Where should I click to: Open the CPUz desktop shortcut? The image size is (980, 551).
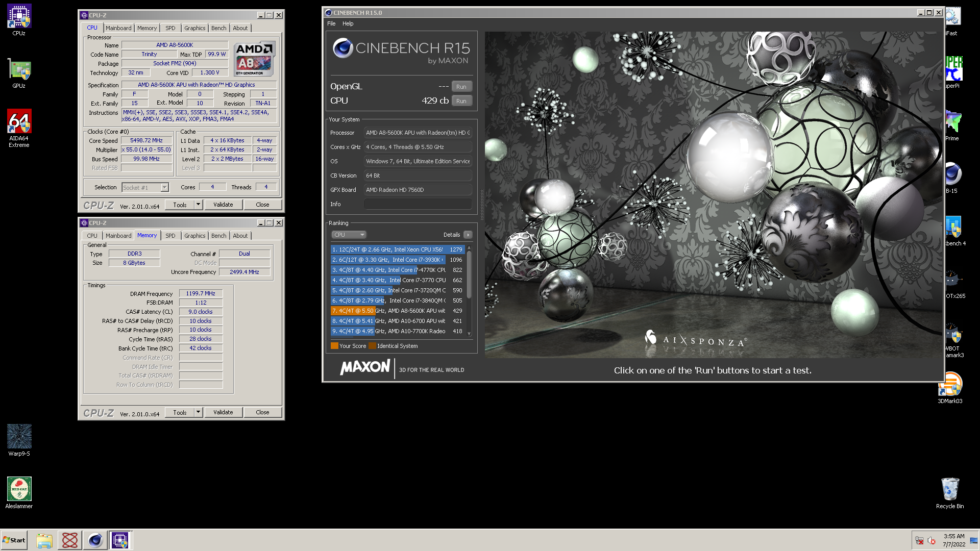[x=19, y=20]
